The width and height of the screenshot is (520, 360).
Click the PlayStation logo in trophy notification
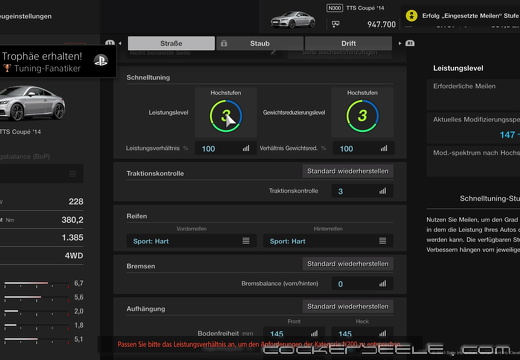(x=101, y=61)
